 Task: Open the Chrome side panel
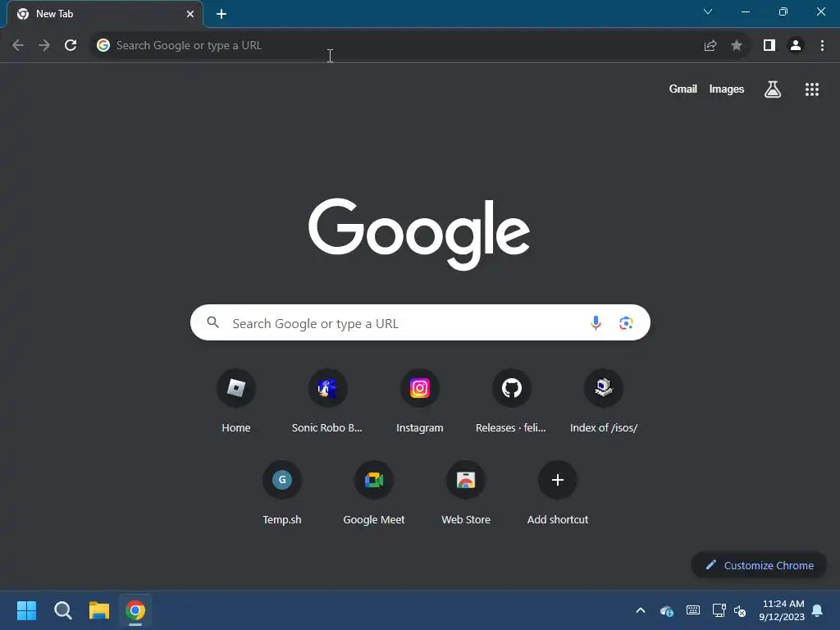769,45
